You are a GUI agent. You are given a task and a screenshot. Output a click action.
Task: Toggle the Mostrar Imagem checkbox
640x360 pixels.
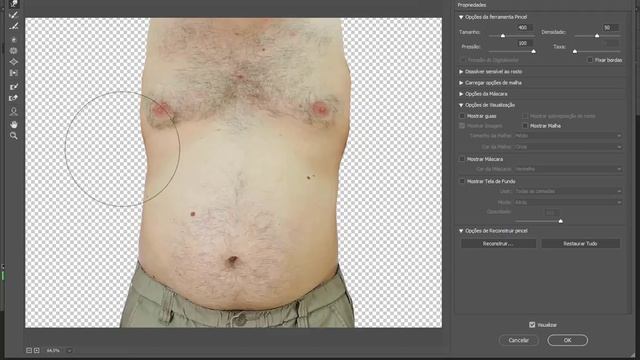click(462, 126)
